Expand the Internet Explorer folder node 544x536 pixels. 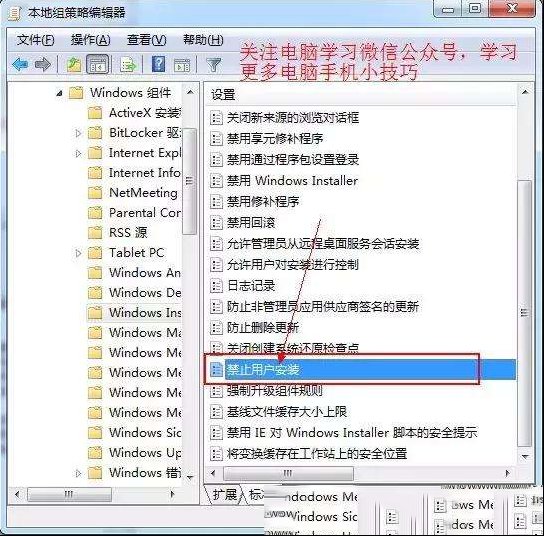click(78, 153)
